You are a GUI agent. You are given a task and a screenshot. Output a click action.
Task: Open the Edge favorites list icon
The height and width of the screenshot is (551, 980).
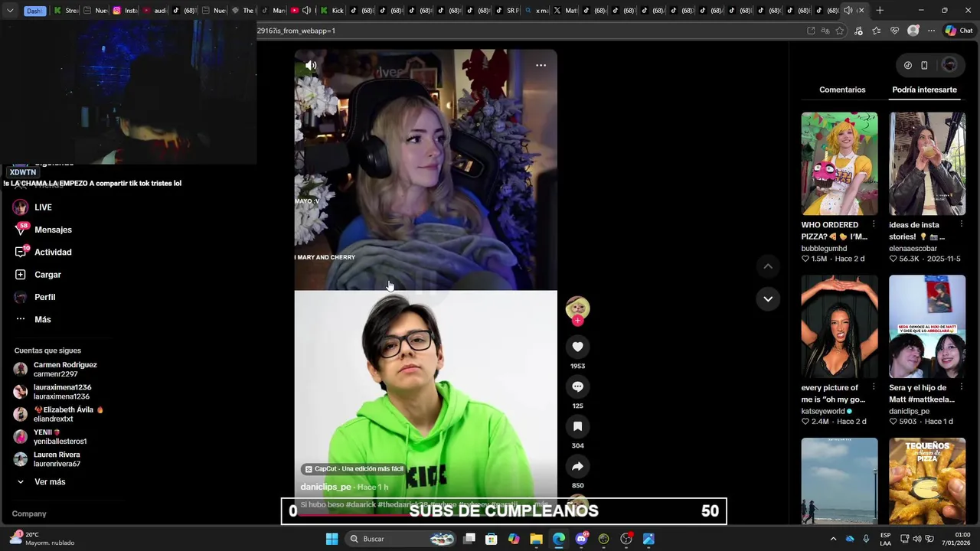click(876, 31)
